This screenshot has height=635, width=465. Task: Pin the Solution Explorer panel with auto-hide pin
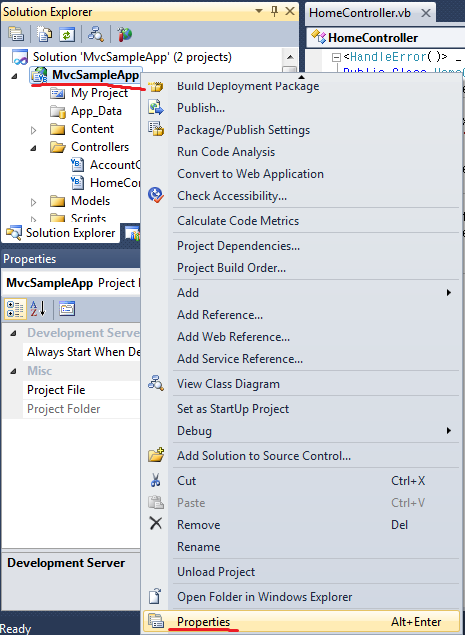275,11
